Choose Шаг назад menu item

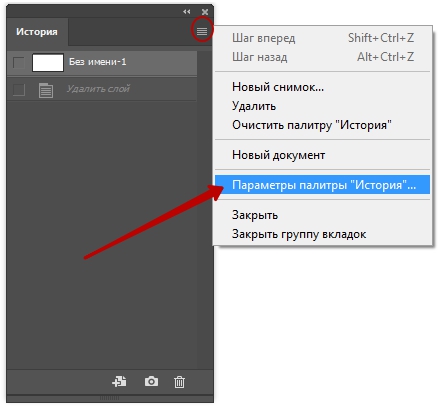322,57
